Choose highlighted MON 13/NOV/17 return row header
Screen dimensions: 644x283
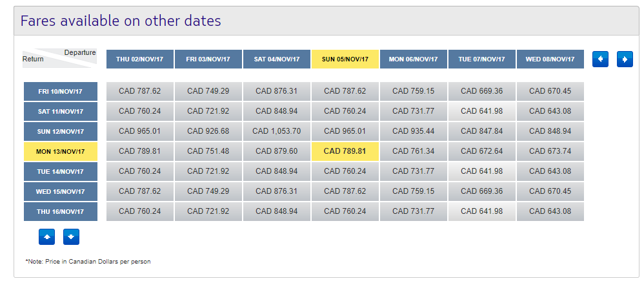[61, 151]
